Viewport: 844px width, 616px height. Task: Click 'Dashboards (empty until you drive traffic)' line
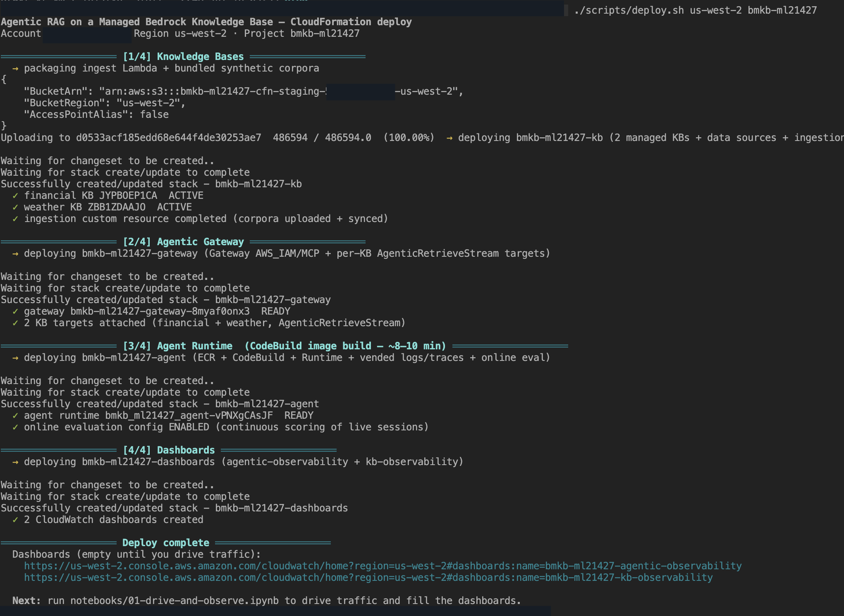point(136,554)
